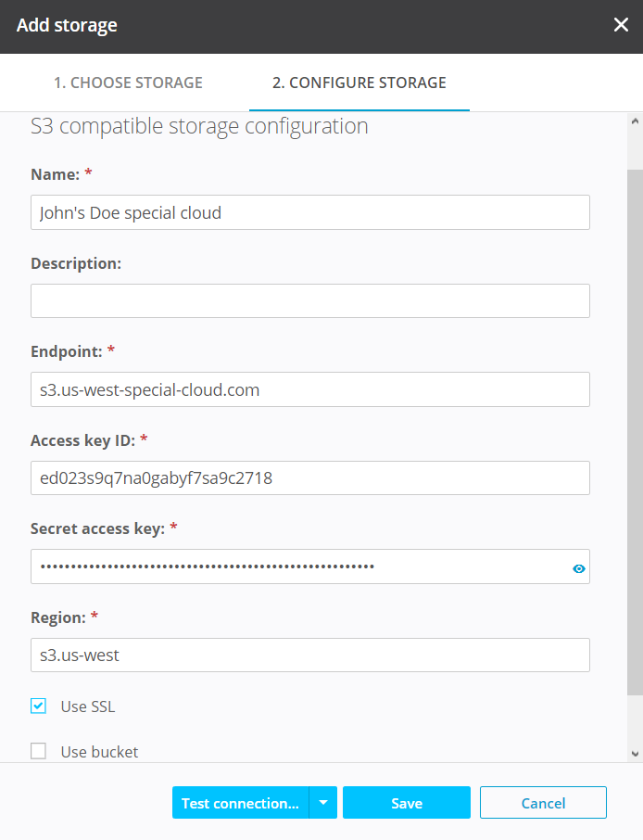Click into the Endpoint field
This screenshot has width=643, height=840.
[x=309, y=389]
